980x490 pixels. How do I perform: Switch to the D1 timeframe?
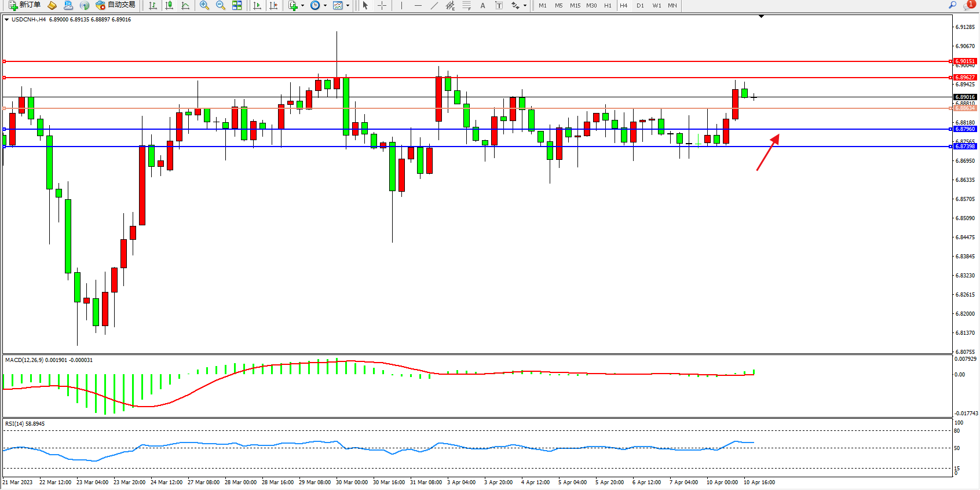point(640,5)
